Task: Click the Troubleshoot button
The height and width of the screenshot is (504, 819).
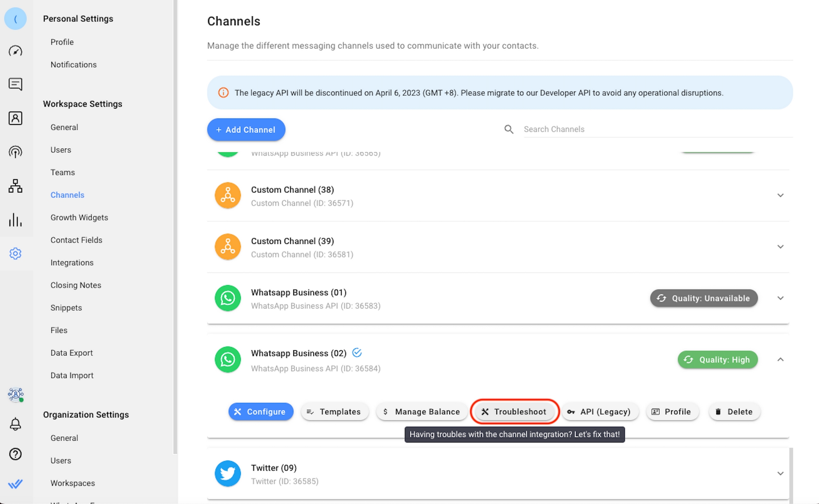Action: click(x=514, y=411)
